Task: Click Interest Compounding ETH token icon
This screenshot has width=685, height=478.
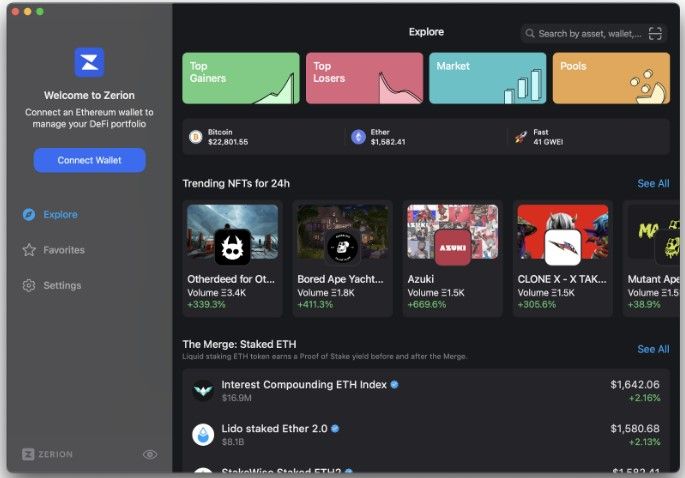Action: coord(203,391)
